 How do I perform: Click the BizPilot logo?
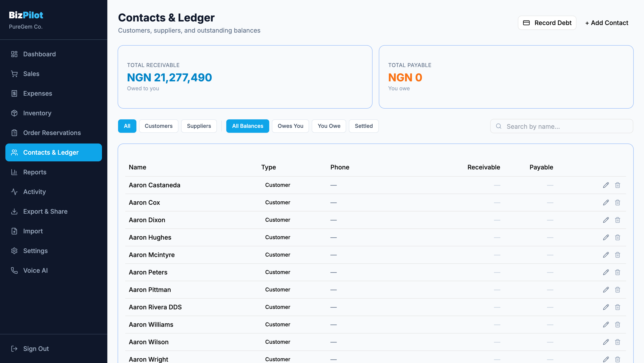26,15
